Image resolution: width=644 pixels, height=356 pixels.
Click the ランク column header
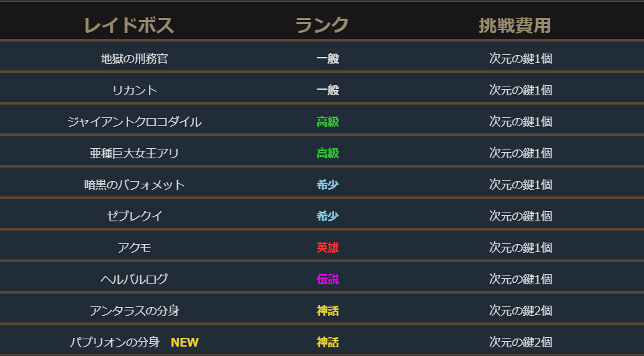click(322, 25)
